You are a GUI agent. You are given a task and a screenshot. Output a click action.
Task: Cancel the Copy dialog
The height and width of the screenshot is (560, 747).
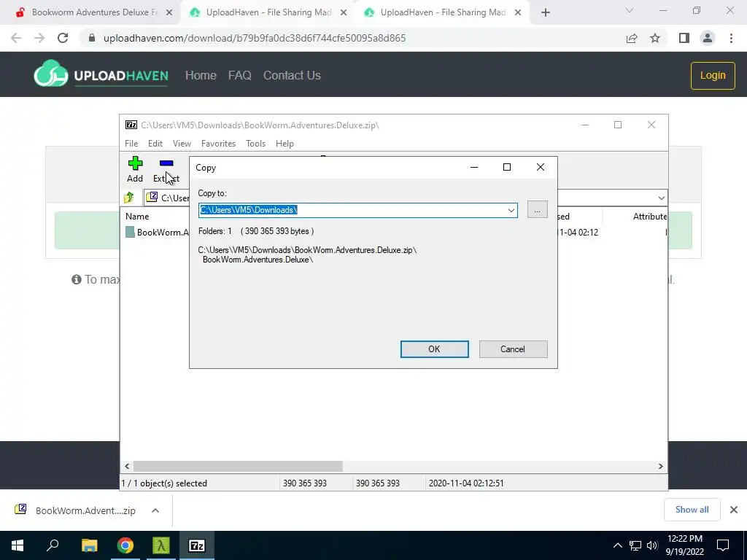point(513,349)
